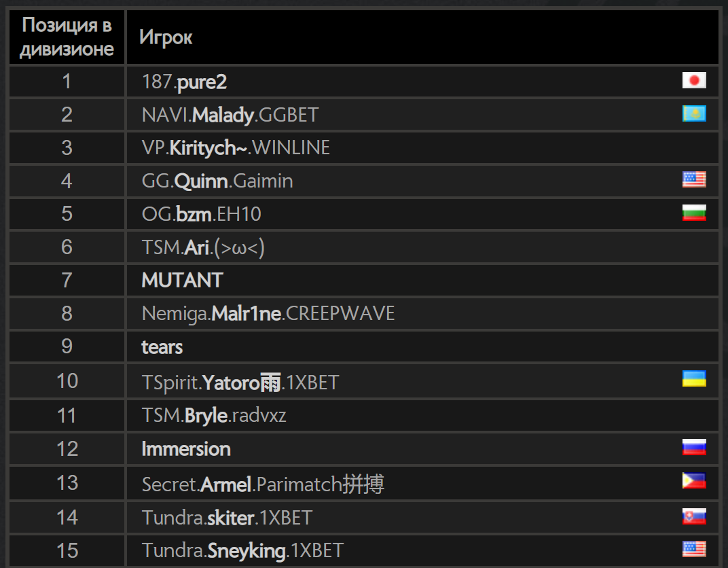Click the Bulgaria flag in the OG.bzm.EH10 row
This screenshot has width=728, height=568.
[694, 213]
